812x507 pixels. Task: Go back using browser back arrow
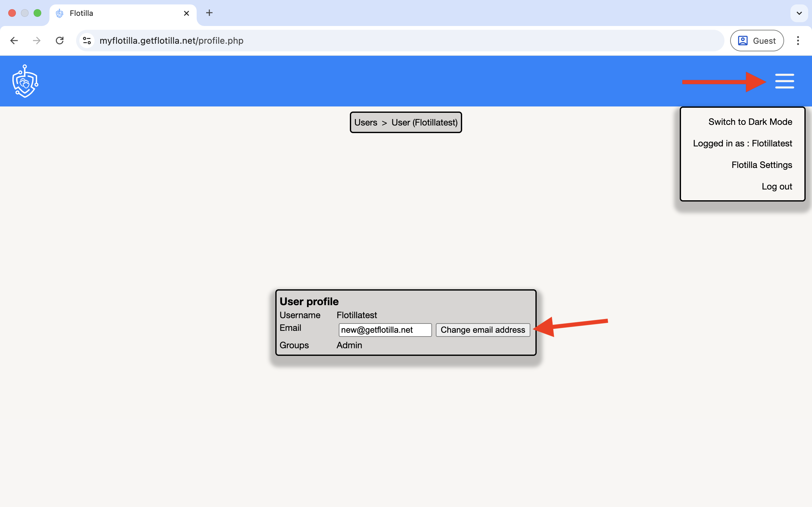[x=14, y=41]
